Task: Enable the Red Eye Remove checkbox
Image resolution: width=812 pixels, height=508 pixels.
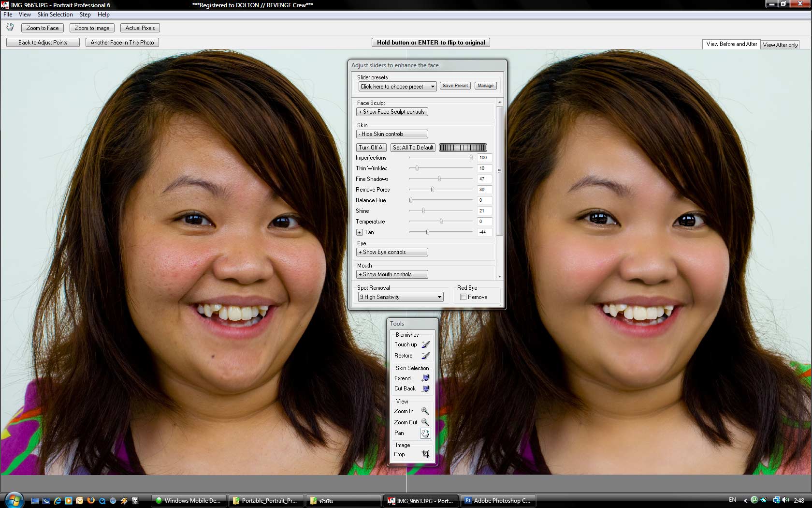Action: 463,297
